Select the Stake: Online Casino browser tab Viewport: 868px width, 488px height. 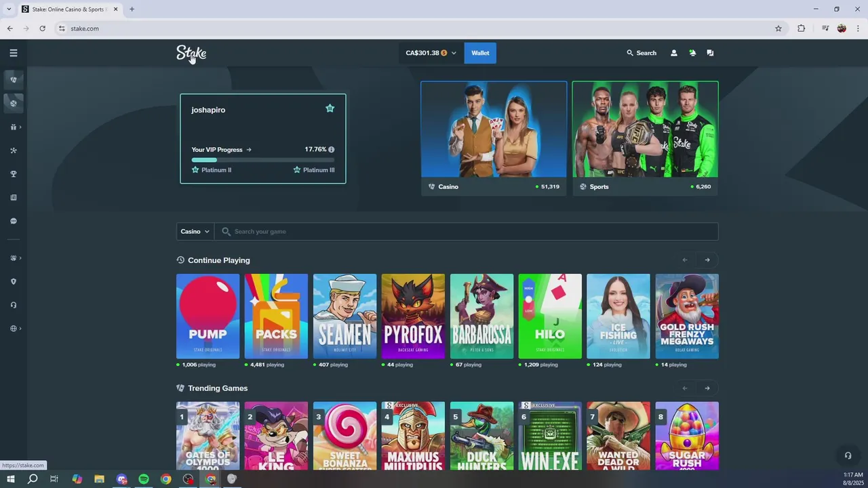[69, 9]
